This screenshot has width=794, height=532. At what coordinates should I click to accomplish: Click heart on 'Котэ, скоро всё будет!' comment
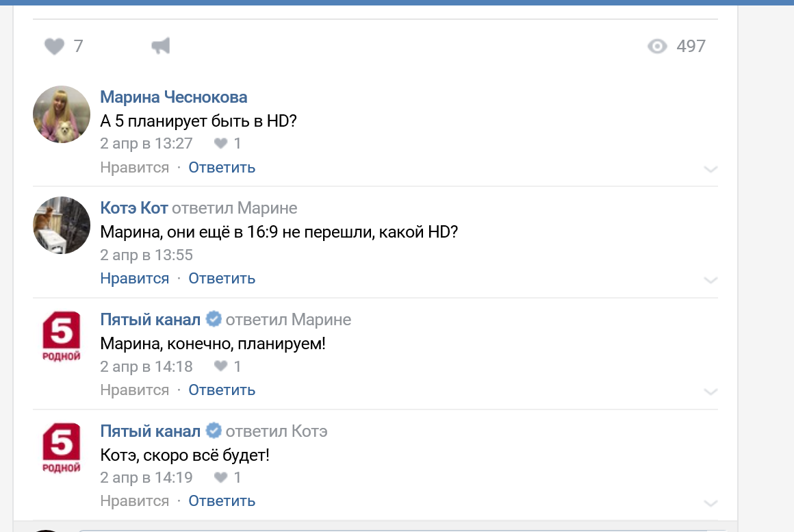pyautogui.click(x=220, y=477)
